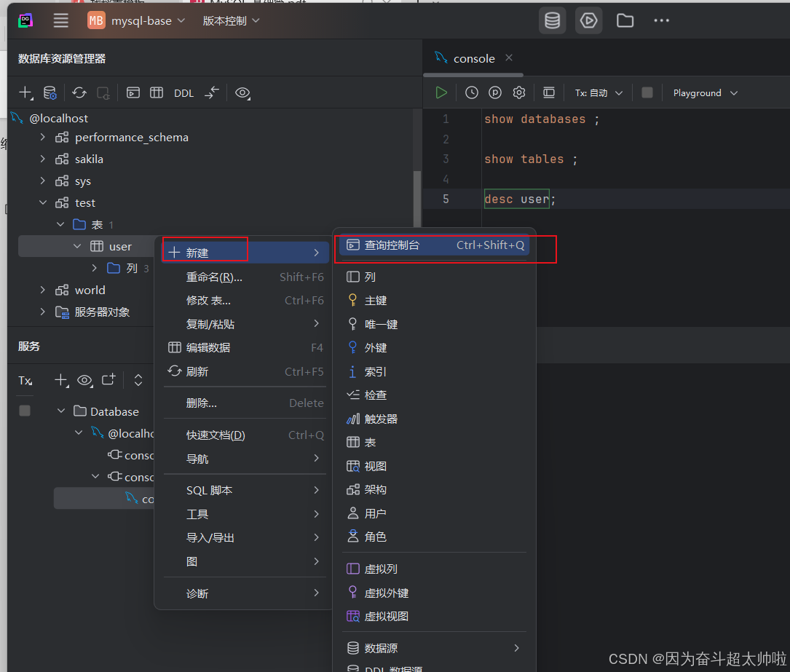
Task: Choose 编辑数据 from context menu
Action: [x=245, y=347]
